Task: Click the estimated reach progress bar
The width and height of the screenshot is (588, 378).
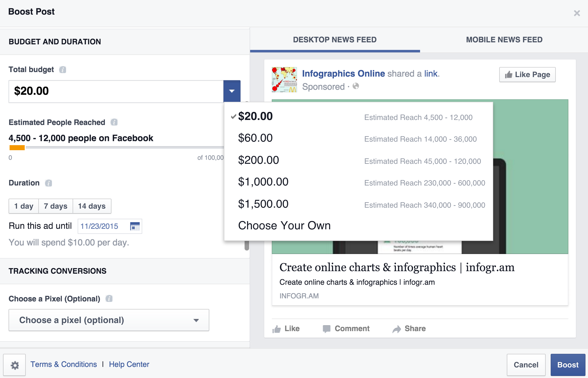Action: click(116, 148)
